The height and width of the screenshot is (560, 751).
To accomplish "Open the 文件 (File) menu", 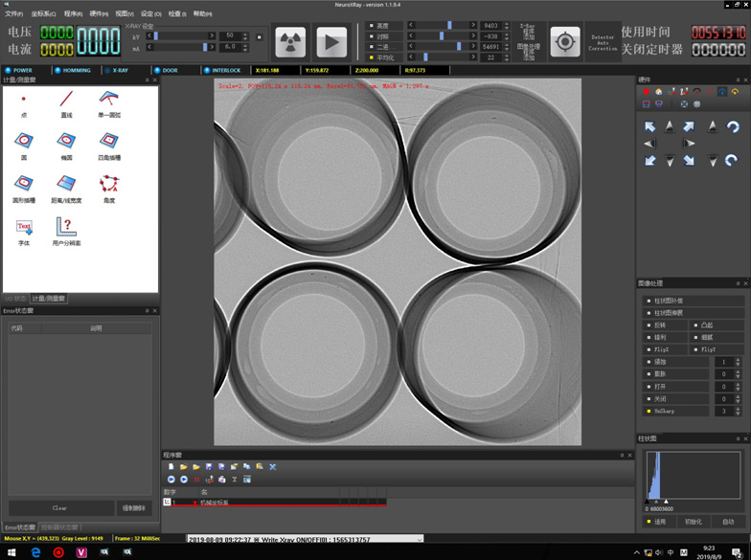I will click(x=13, y=14).
